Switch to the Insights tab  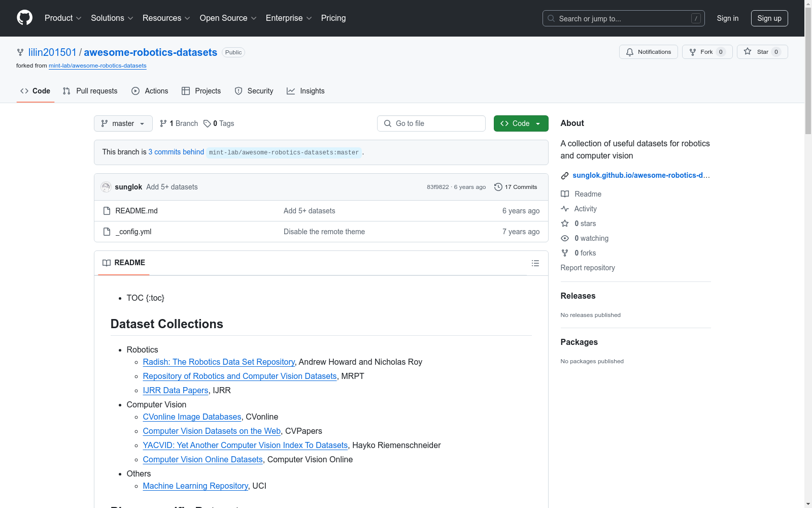[x=306, y=91]
